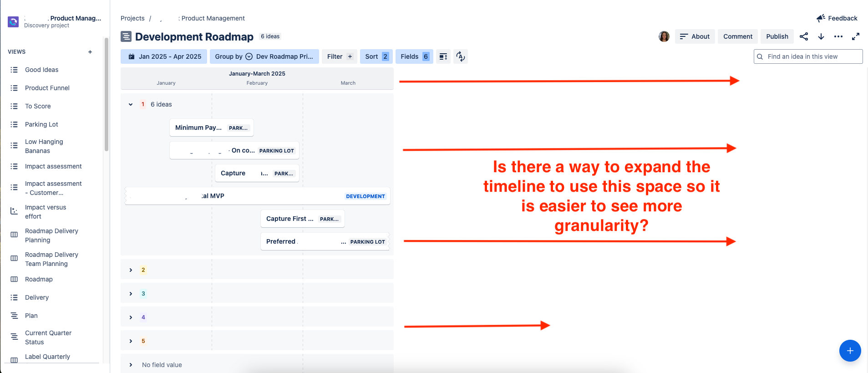Image resolution: width=868 pixels, height=373 pixels.
Task: Click the auto-save refresh icon in toolbar
Action: pos(461,56)
